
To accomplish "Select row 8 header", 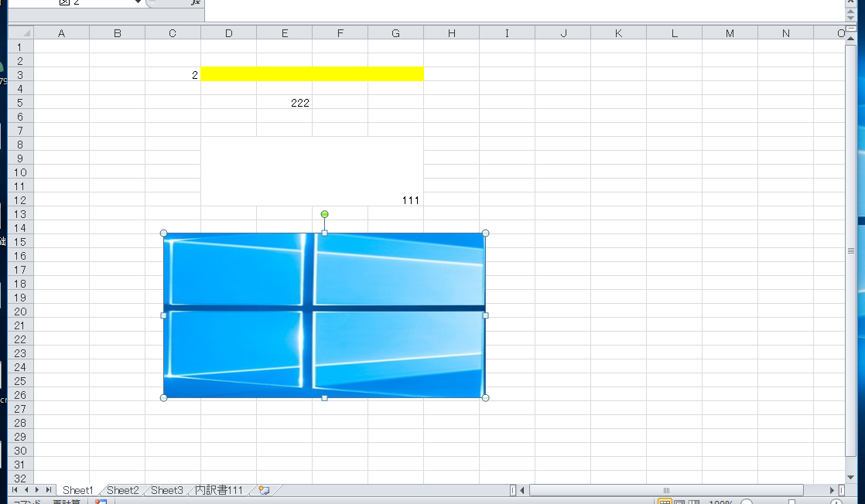I will click(x=20, y=145).
